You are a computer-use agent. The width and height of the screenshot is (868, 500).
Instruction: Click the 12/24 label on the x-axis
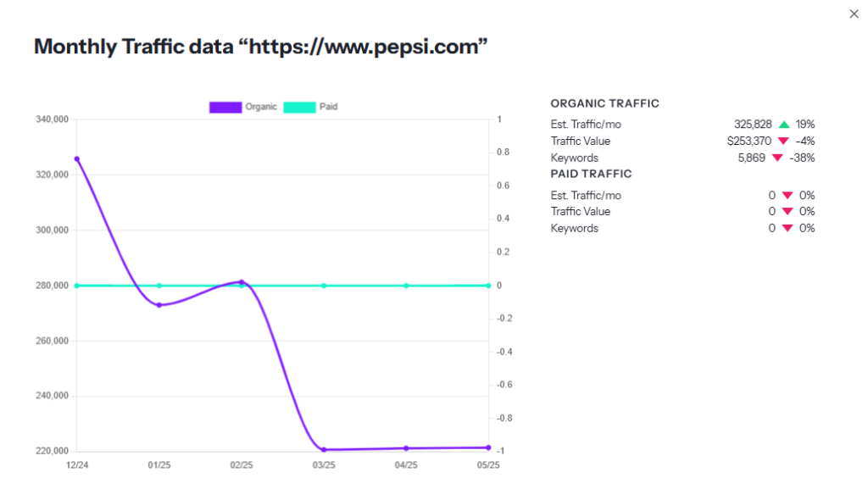coord(77,465)
